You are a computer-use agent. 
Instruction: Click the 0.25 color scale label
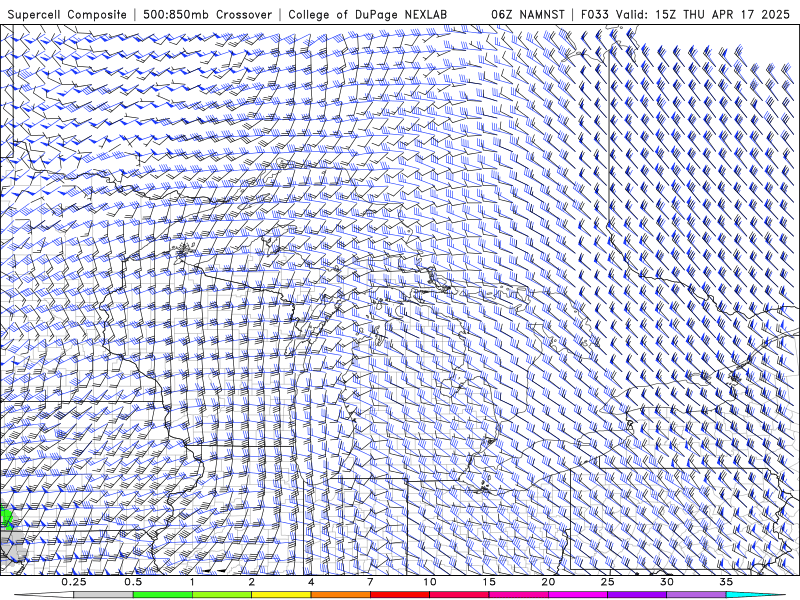point(74,582)
